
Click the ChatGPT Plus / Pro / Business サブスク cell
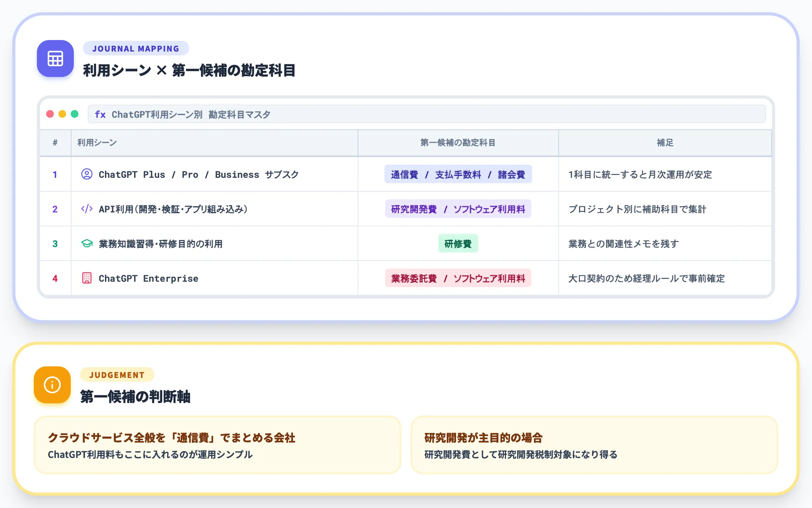click(215, 174)
